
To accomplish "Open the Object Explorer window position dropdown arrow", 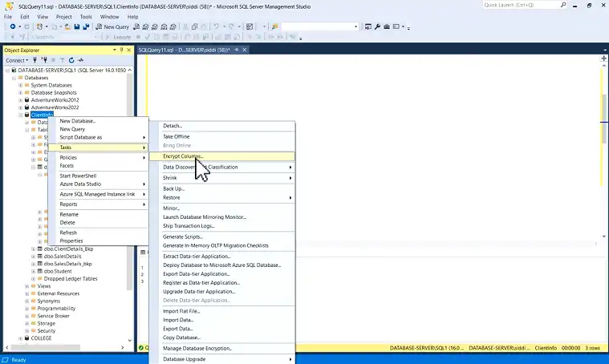I will 115,50.
